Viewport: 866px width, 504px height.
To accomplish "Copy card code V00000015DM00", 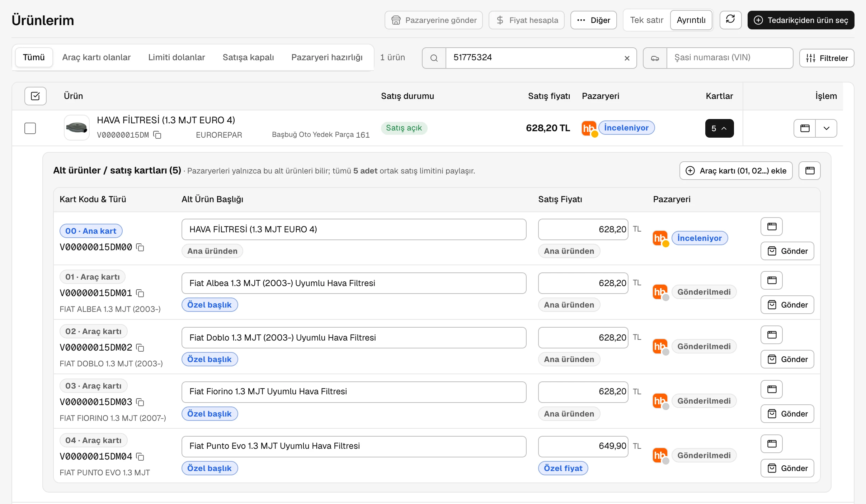I will [x=140, y=247].
